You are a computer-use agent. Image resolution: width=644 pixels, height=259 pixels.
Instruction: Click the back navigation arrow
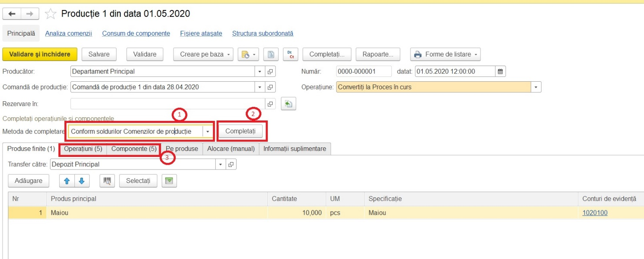[12, 14]
